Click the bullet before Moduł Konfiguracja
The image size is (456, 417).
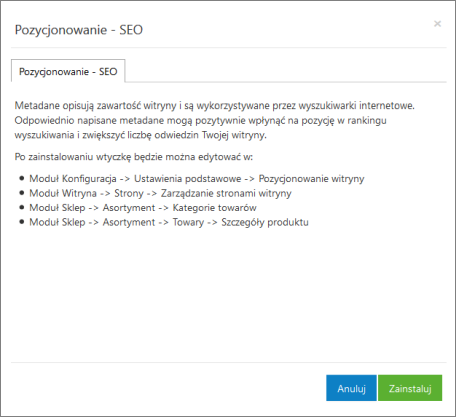point(22,178)
